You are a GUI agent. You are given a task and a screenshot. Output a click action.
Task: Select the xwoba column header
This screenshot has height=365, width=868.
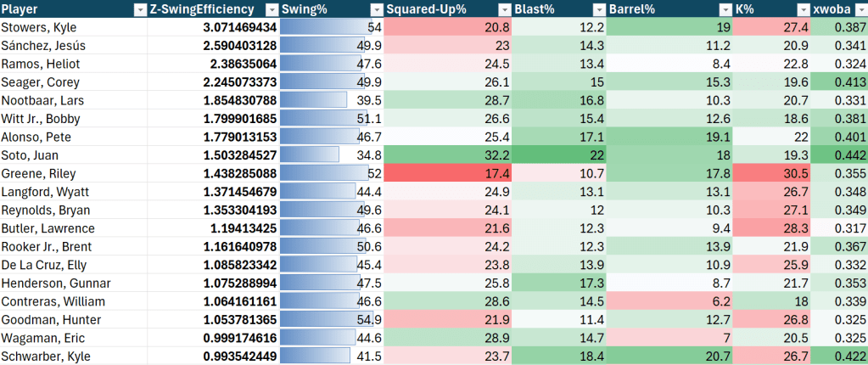(x=832, y=9)
